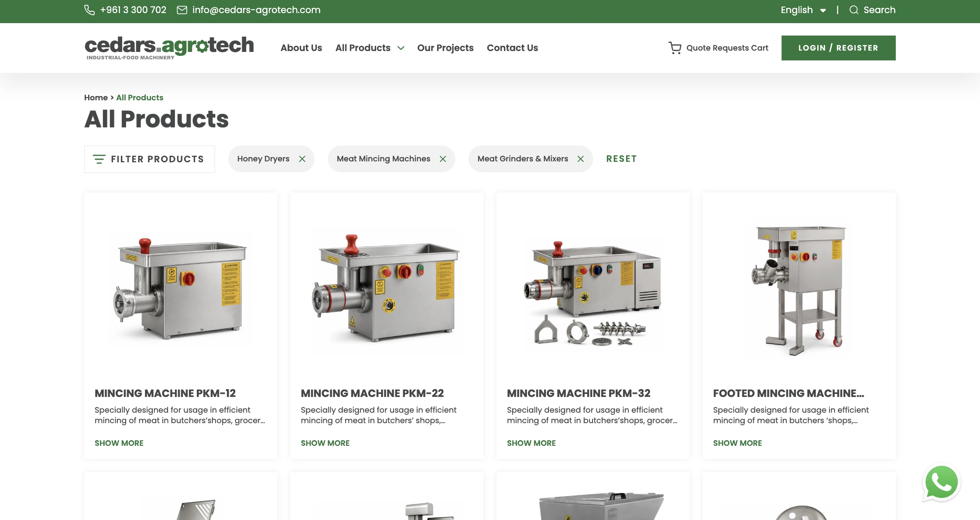
Task: Open All Products menu item
Action: click(363, 48)
